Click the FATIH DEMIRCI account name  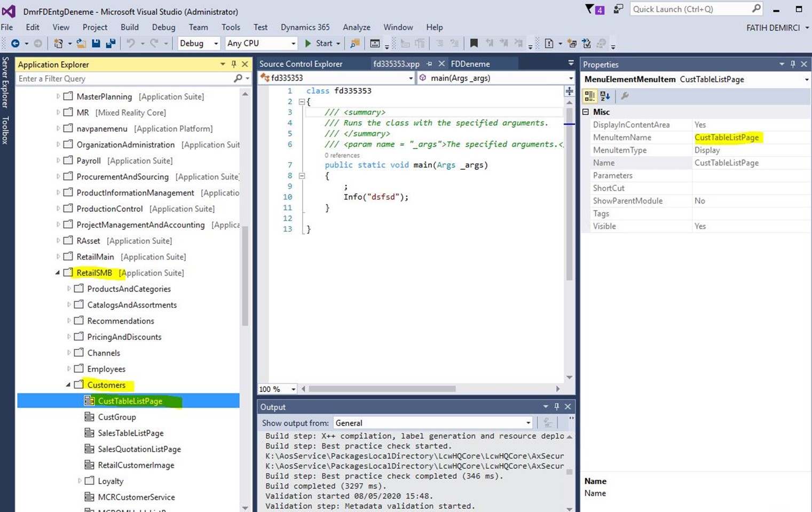click(x=773, y=28)
